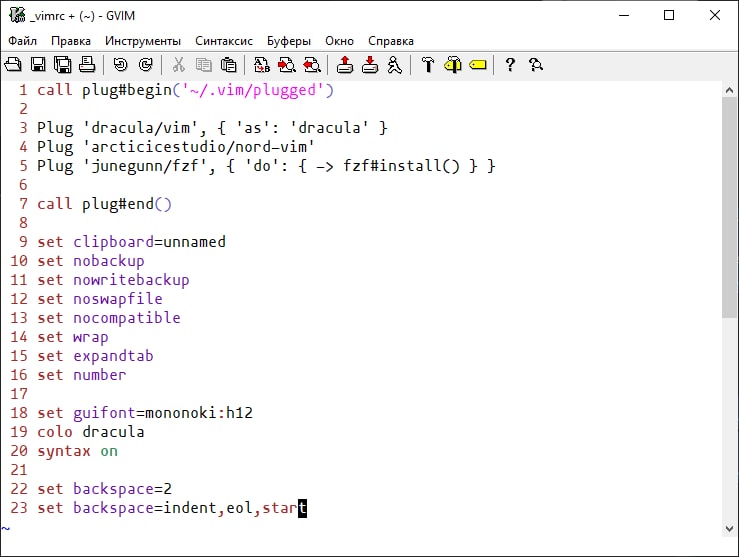Click the scrollbar up arrow
The height and width of the screenshot is (557, 739).
[x=729, y=90]
